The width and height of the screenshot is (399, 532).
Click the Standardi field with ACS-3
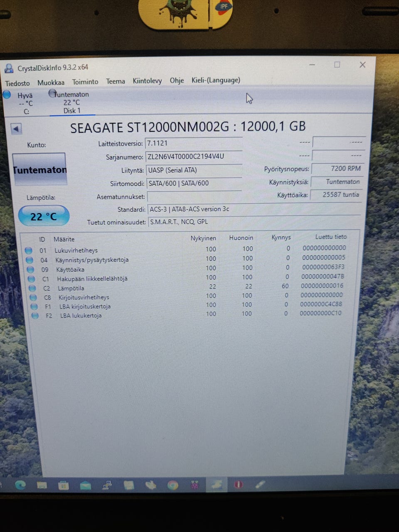pos(254,209)
